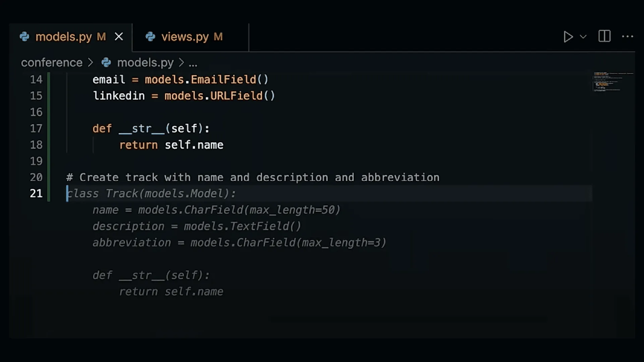This screenshot has height=362, width=644.
Task: Expand the breadcrumb ellipsis symbol list
Action: click(193, 63)
